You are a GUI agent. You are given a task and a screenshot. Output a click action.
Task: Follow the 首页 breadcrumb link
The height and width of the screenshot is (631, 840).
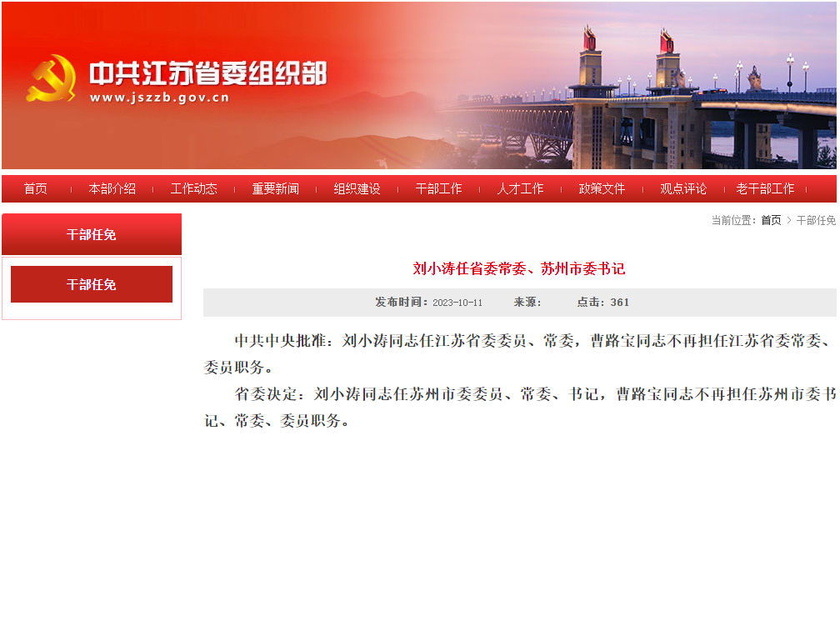click(771, 220)
